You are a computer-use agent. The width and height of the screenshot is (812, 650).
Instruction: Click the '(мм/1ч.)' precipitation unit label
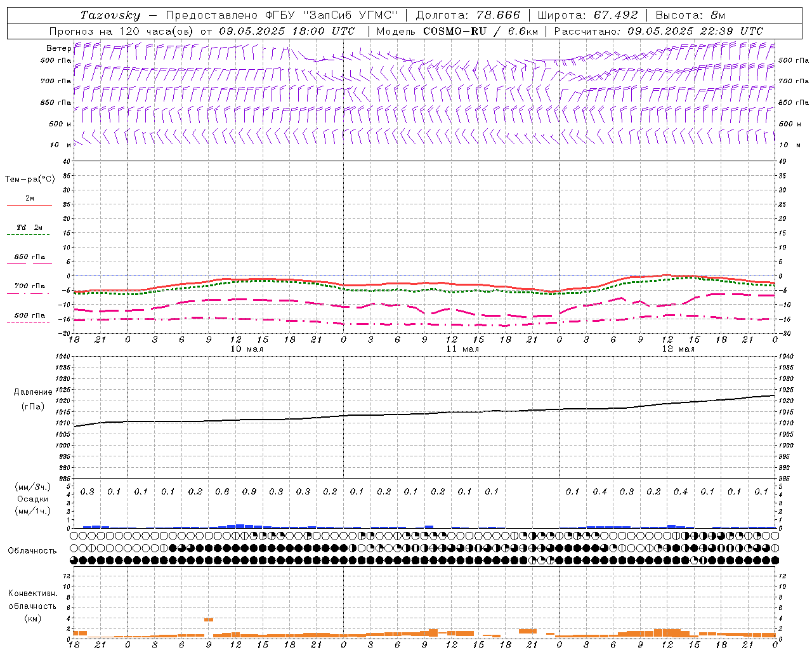point(32,511)
